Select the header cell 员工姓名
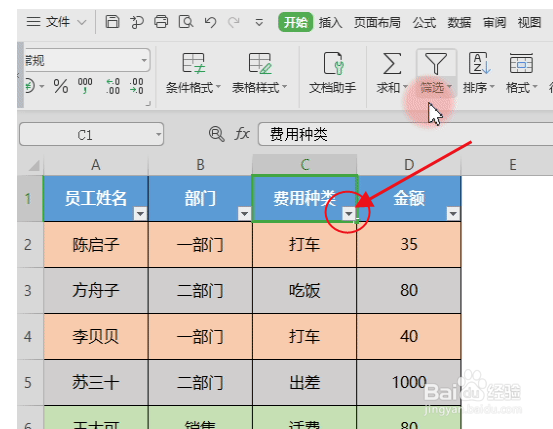Image resolution: width=553 pixels, height=429 pixels. click(x=96, y=198)
